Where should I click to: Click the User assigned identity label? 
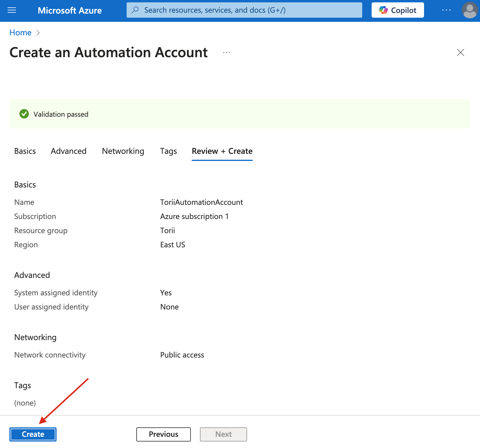tap(52, 307)
